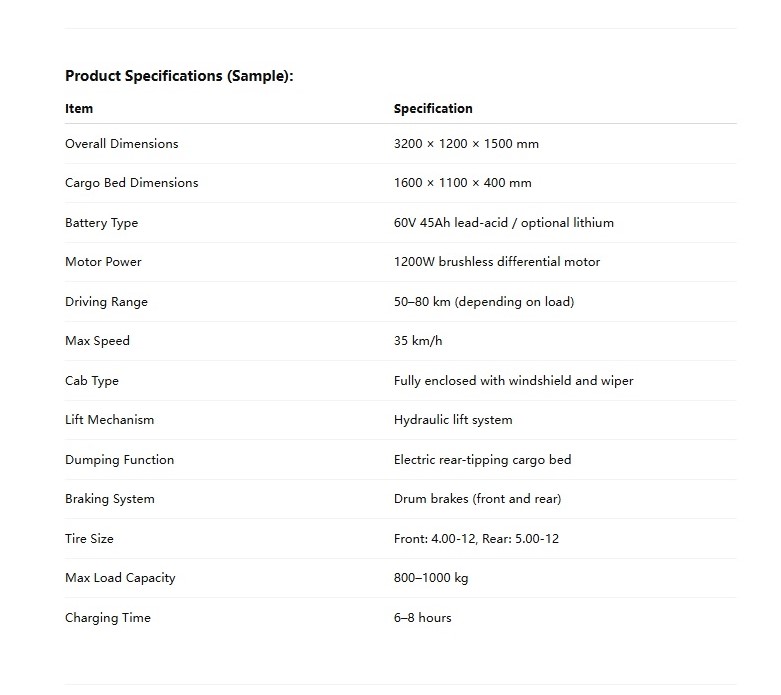Click the 3200 × 1200 × 1500 mm value
This screenshot has height=695, width=781.
click(x=466, y=144)
